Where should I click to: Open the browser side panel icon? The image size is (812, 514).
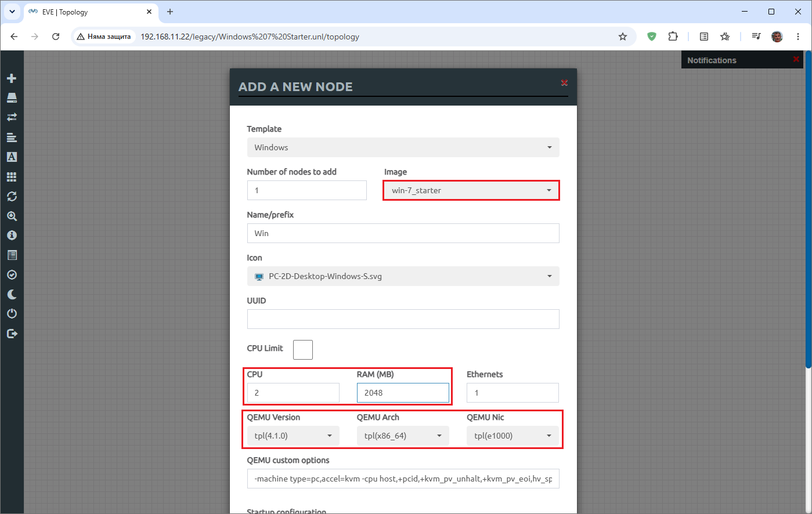704,37
